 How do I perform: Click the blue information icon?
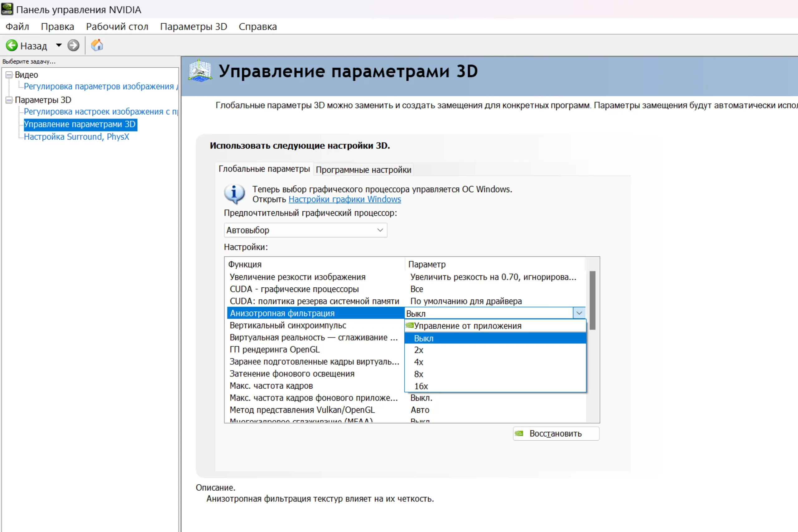point(234,194)
